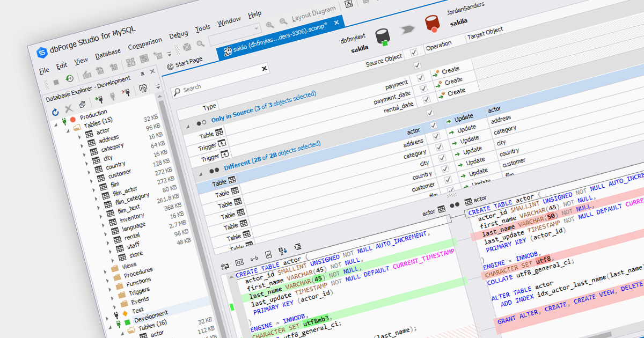
Task: Open Explorer toolbar overflow dropdown arrow
Action: click(x=158, y=86)
